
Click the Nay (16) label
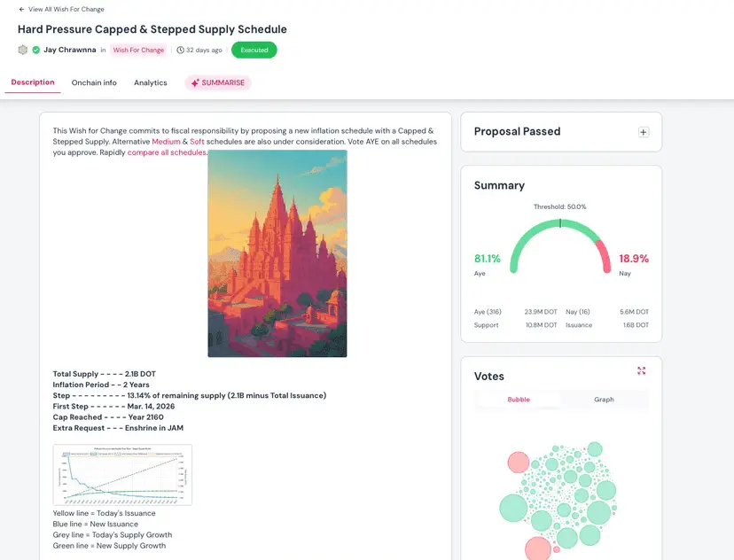[x=578, y=312]
